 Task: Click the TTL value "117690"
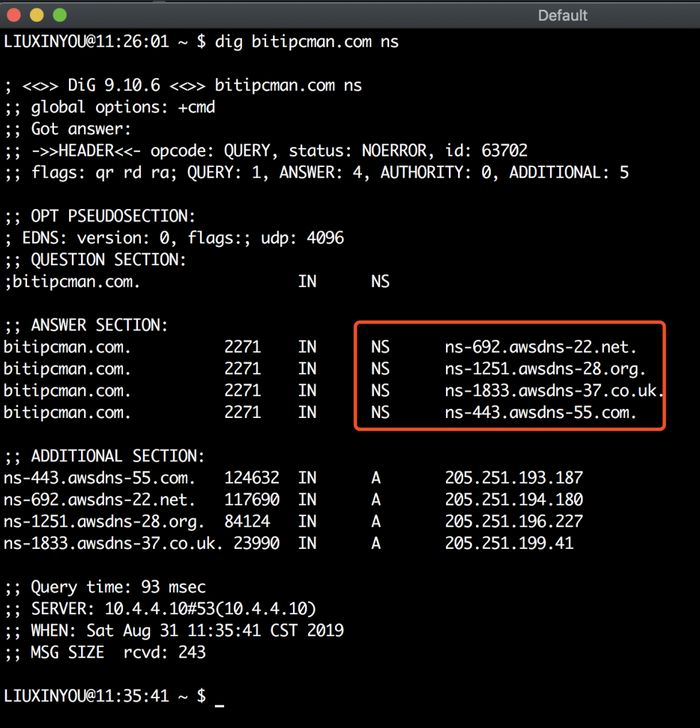tap(252, 500)
